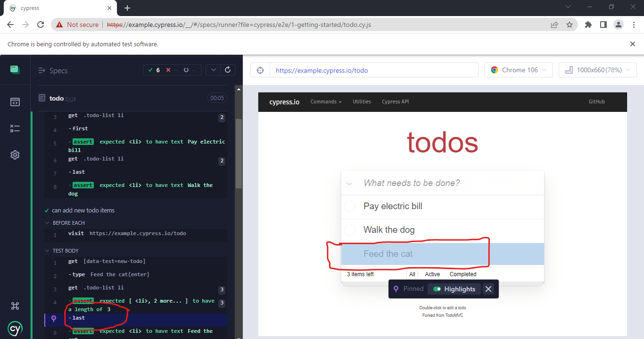Collapse the 'can add new todo items' test
The image size is (644, 339).
[79, 210]
